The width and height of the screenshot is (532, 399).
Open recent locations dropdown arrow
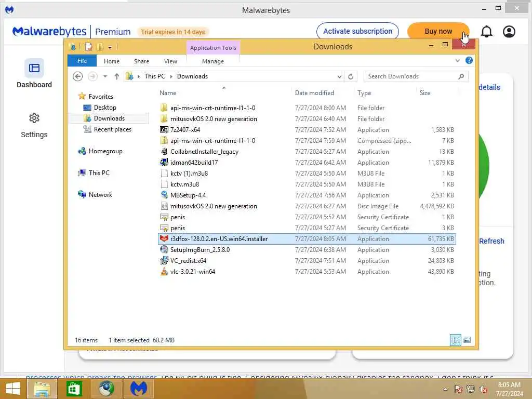(105, 76)
